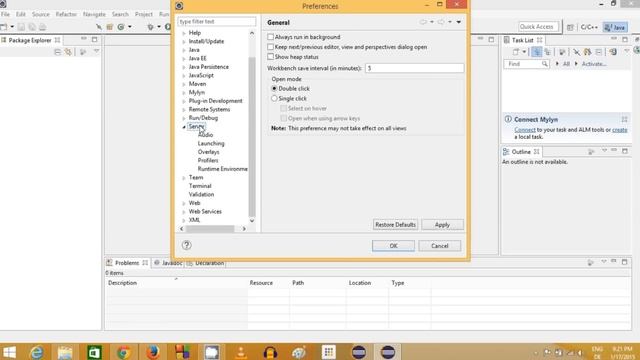Expand the Web Services node
The image size is (640, 360).
click(x=184, y=212)
